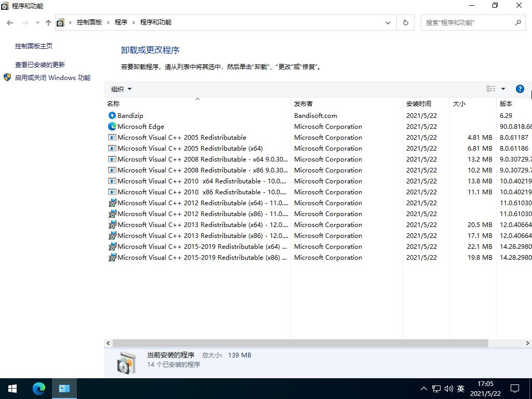The image size is (532, 399).
Task: Click the 名称 column sort toggle
Action: coord(113,103)
